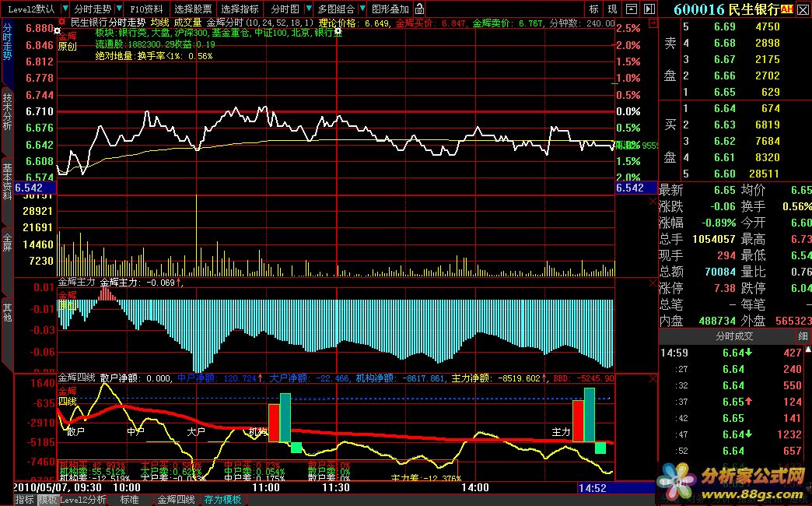Switch to the 其他 vertical side tab
The height and width of the screenshot is (506, 812).
coord(7,311)
